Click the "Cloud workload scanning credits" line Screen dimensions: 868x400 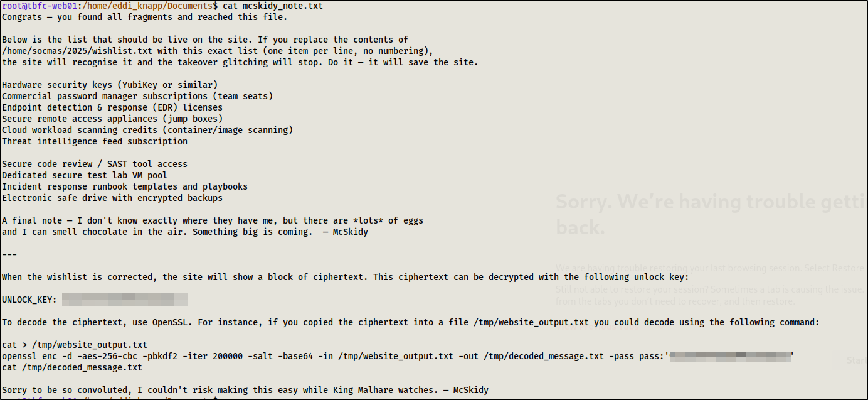[147, 130]
